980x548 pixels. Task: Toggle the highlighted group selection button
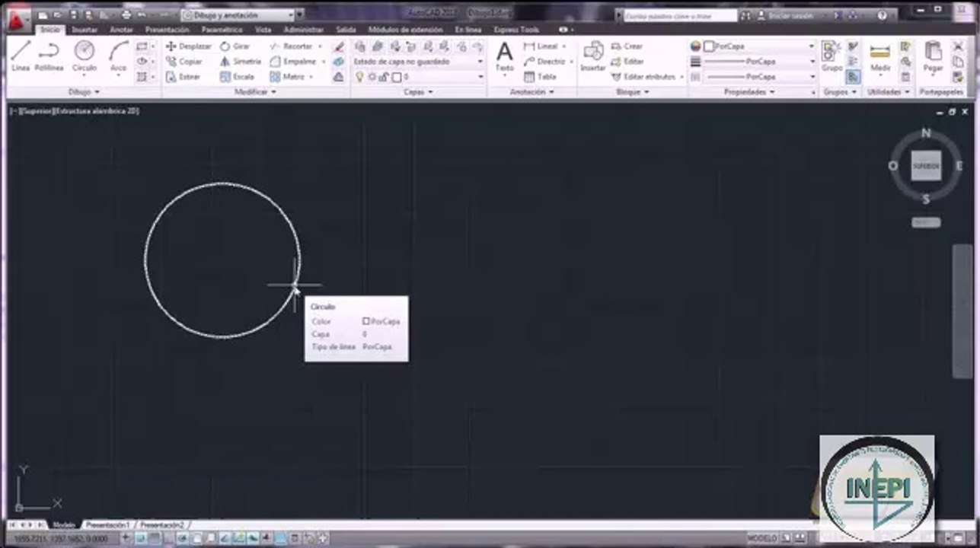pyautogui.click(x=854, y=77)
